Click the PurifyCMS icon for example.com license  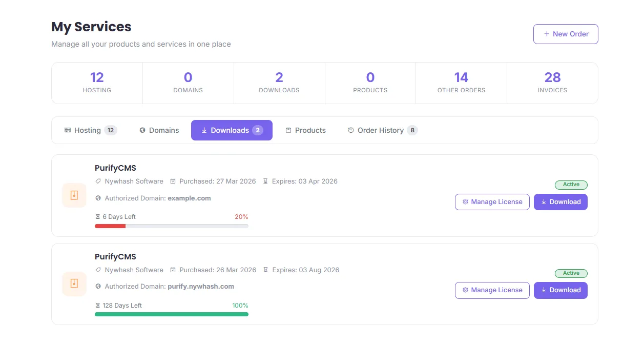(x=74, y=195)
